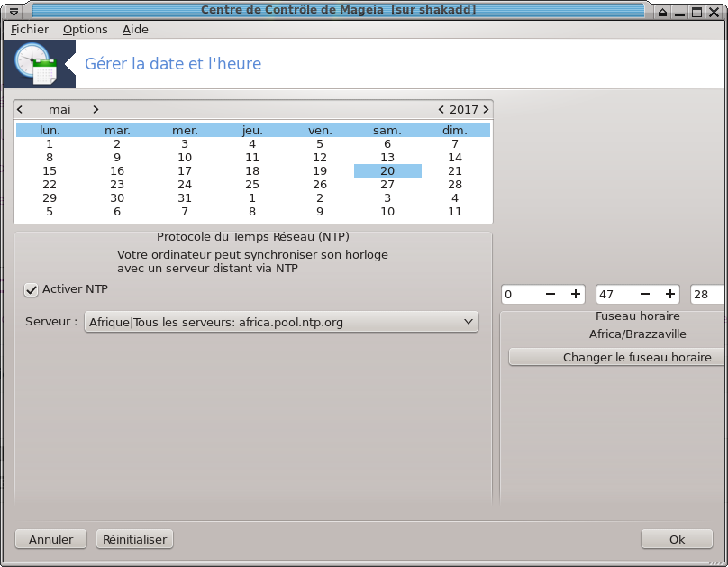Select day 22 in the calendar
Viewport: 728px width, 567px height.
[x=50, y=185]
